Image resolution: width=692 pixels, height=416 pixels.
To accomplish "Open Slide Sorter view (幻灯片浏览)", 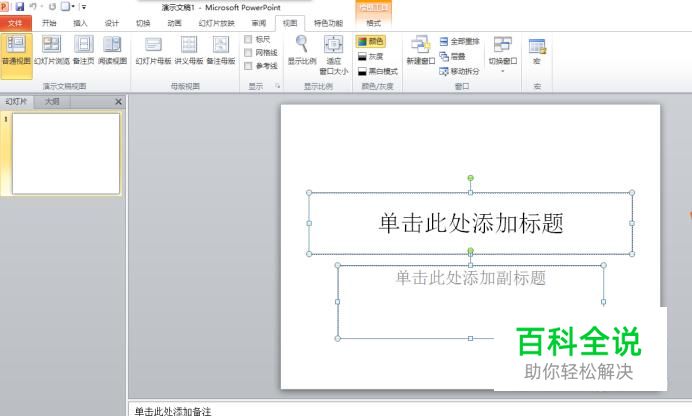I will [52, 50].
